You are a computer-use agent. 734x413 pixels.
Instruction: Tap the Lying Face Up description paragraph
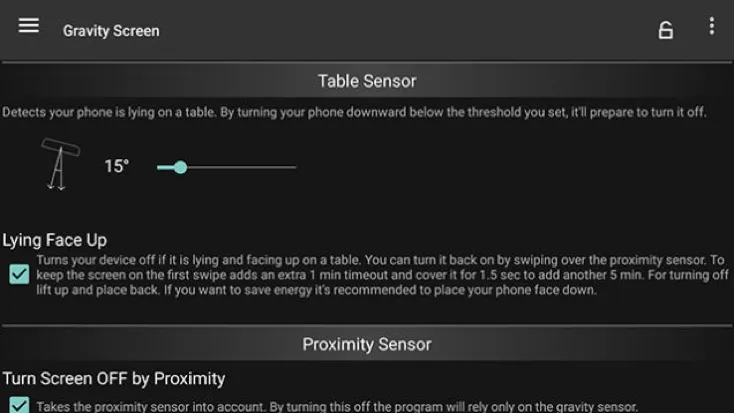[x=382, y=275]
